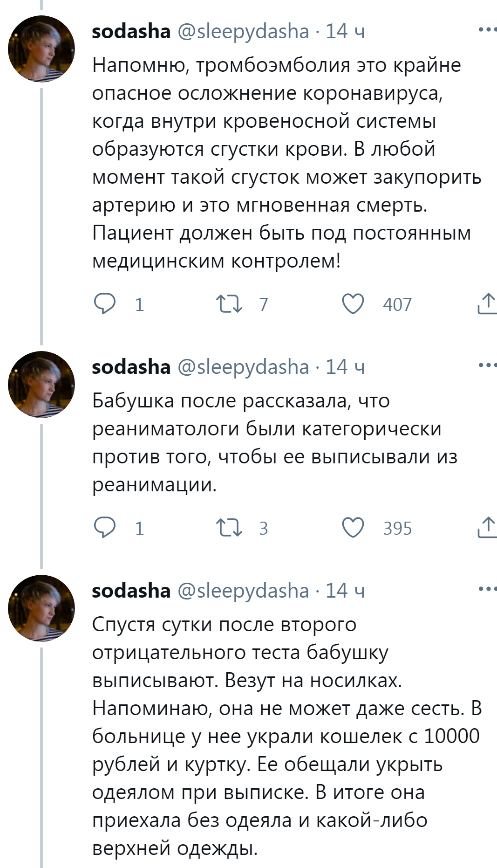Viewport: 497px width, 868px height.
Task: Like the tweet with 407 likes
Action: (x=353, y=304)
